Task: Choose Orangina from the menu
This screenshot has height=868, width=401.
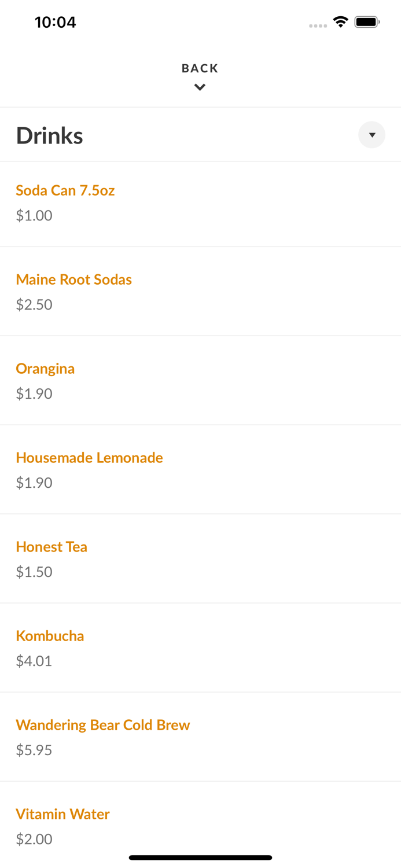Action: point(45,369)
